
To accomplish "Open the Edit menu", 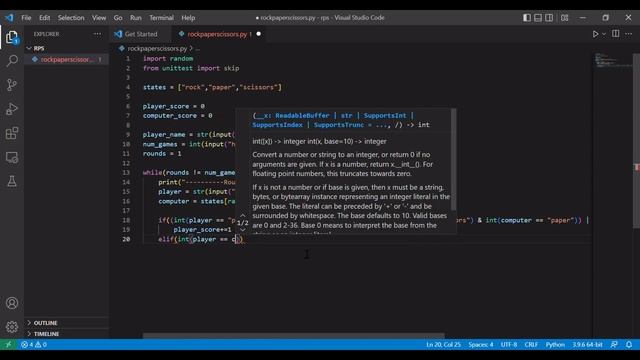I will [x=44, y=18].
